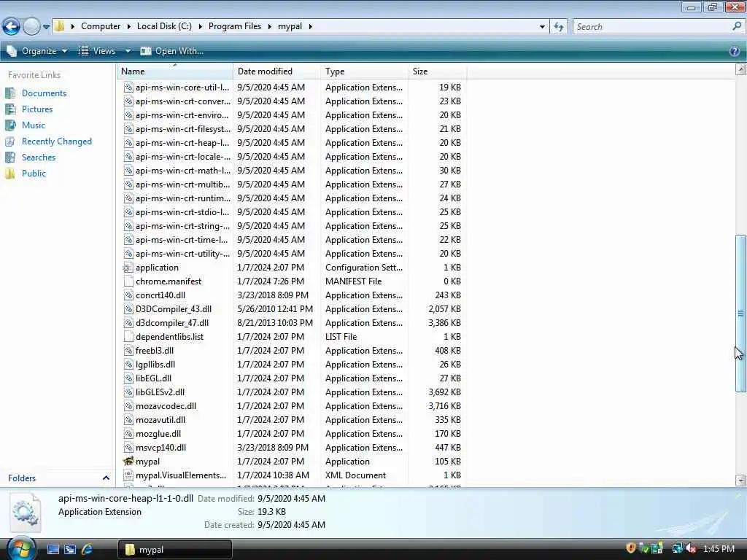Select mozglue.dll in the file list
The height and width of the screenshot is (560, 747).
(158, 433)
